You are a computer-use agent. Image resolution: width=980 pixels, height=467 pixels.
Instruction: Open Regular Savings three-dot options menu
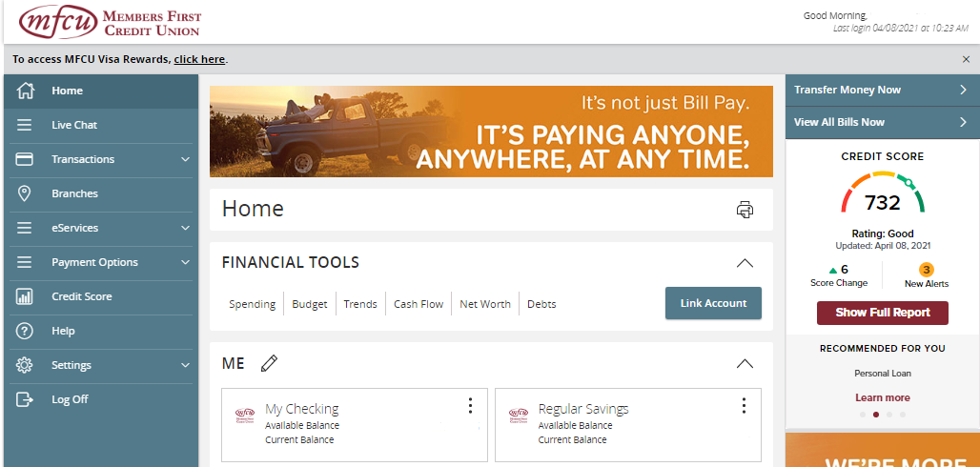pos(744,406)
